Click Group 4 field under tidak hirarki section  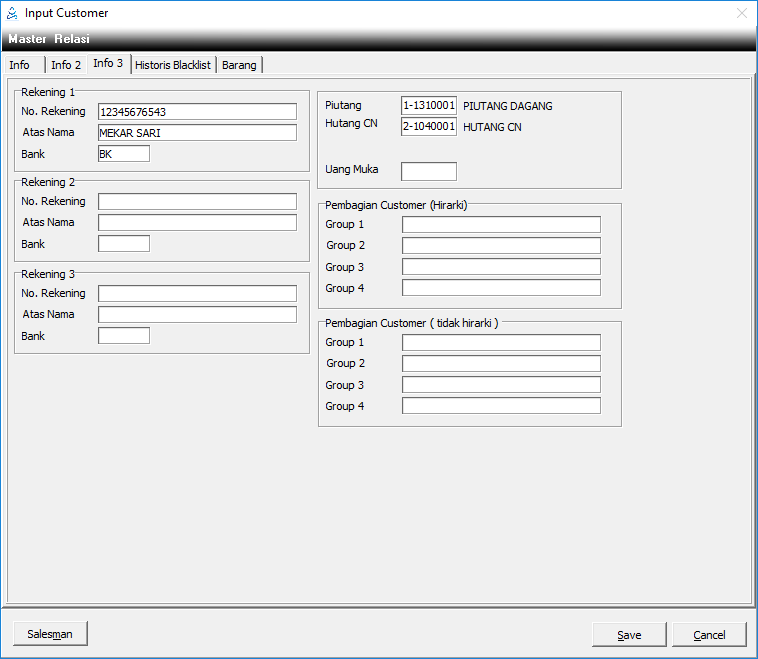pyautogui.click(x=501, y=406)
